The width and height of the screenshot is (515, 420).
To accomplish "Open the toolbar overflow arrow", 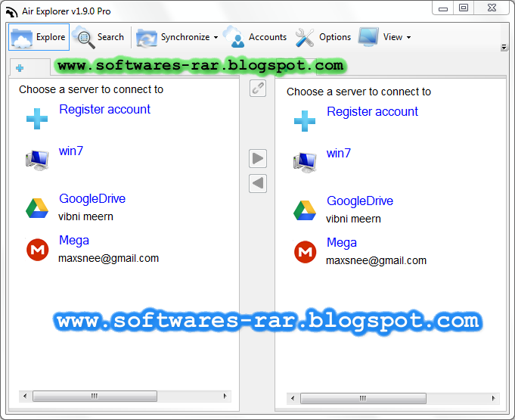I will pyautogui.click(x=504, y=48).
